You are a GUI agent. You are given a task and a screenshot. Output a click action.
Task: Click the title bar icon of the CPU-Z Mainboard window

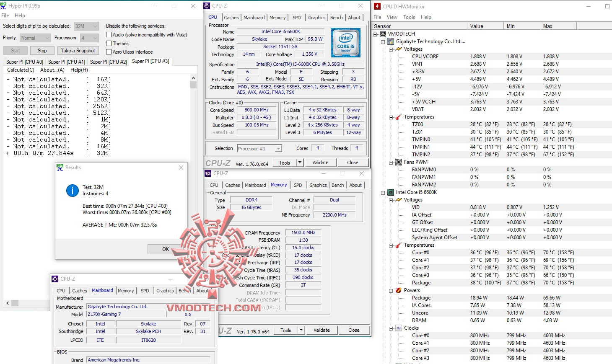[x=55, y=279]
